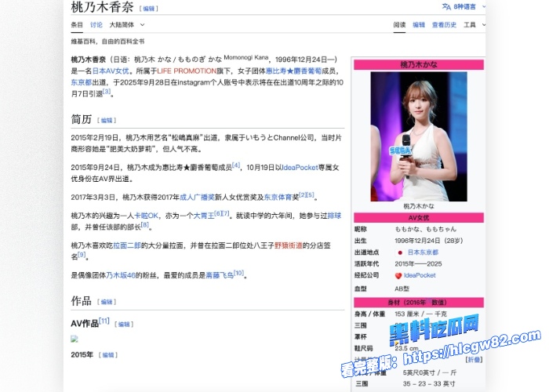Switch to the 条目 tab
This screenshot has width=549, height=392.
click(77, 25)
